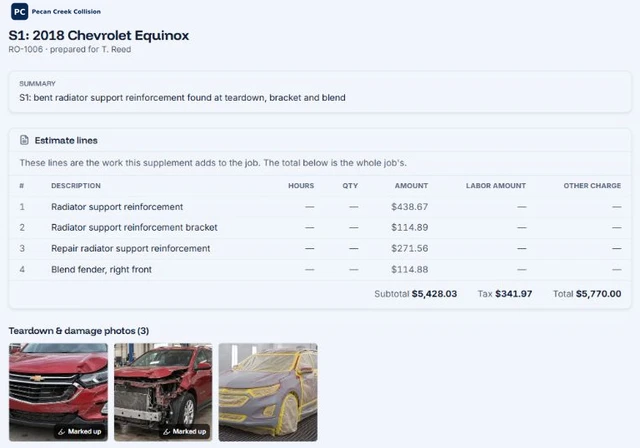Click the Pecan Creek Collision name
This screenshot has height=448, width=640.
click(x=66, y=12)
